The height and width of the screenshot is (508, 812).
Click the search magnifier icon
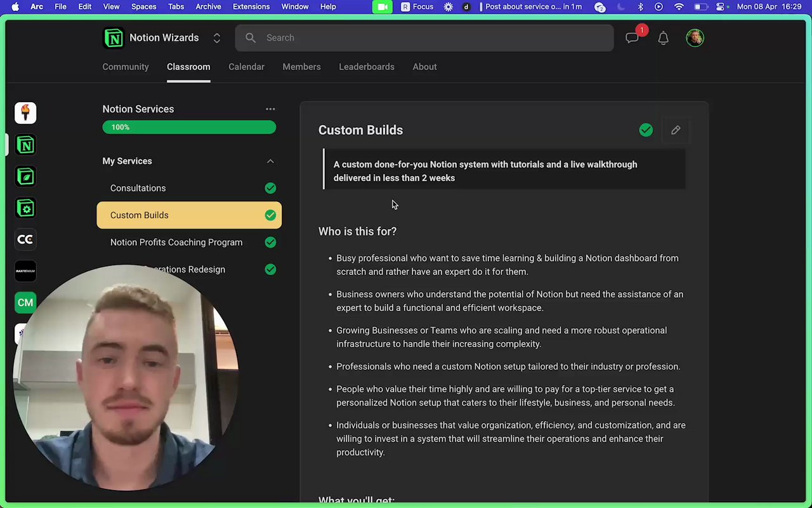click(251, 38)
